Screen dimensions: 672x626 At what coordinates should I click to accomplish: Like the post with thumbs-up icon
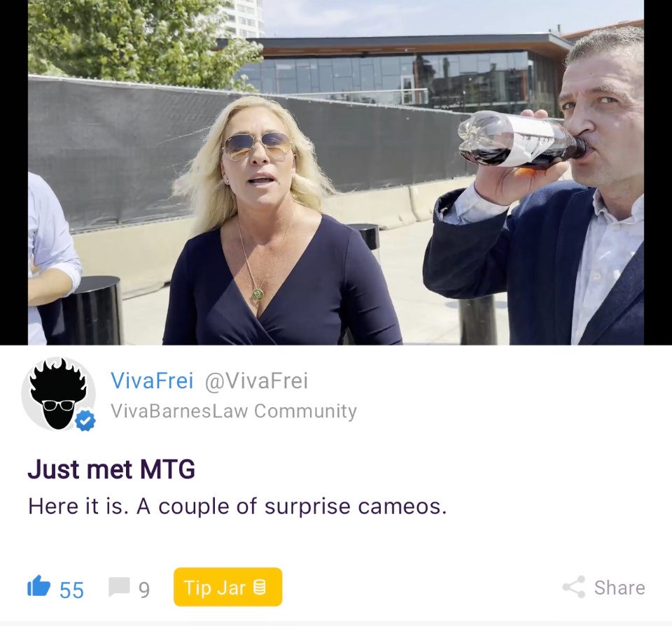[38, 585]
